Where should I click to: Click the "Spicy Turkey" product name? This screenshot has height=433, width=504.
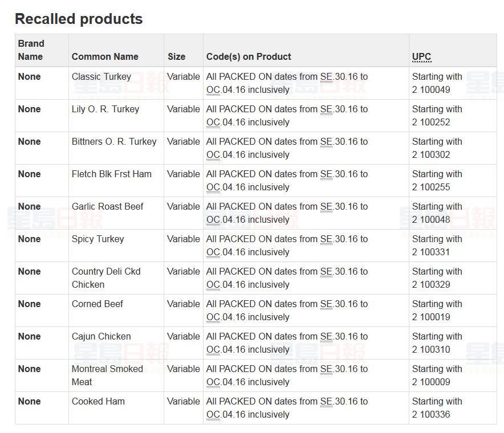coord(98,239)
